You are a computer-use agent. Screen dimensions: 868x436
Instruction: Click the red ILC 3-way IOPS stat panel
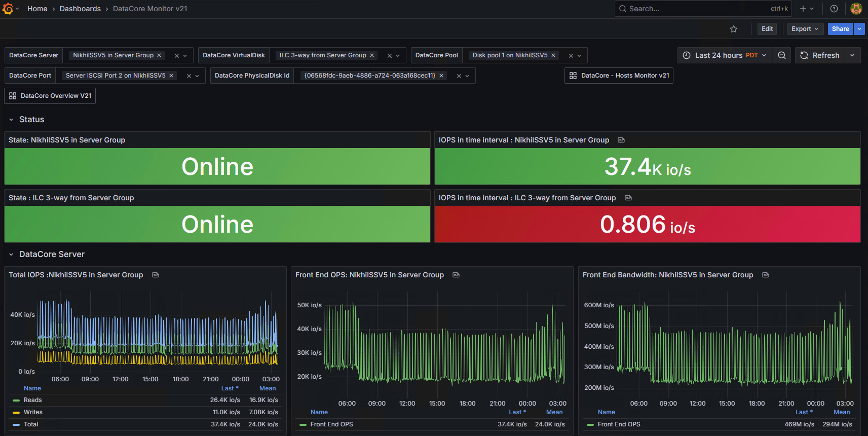click(x=648, y=224)
